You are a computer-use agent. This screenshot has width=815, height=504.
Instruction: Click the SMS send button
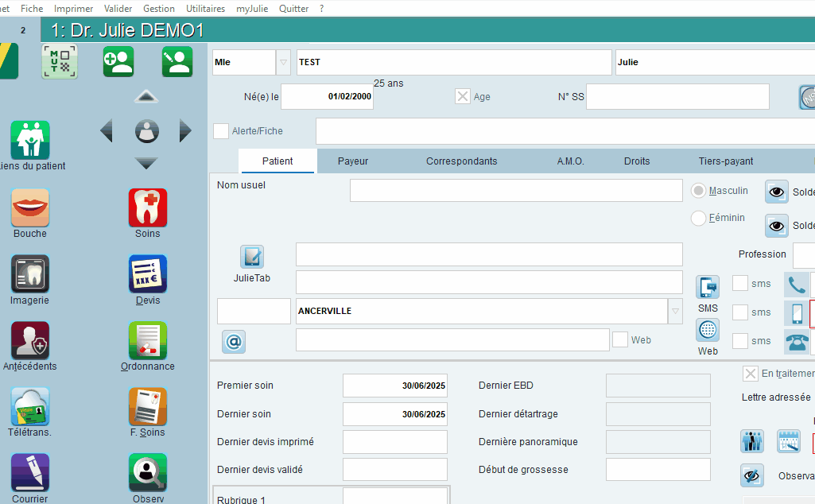[708, 287]
